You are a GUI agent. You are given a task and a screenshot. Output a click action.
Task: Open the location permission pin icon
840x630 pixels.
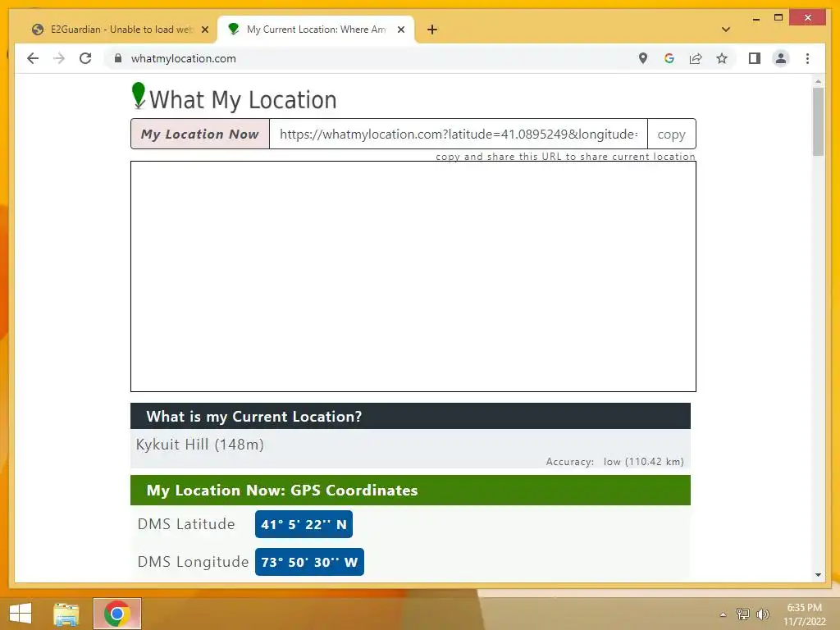click(x=643, y=58)
